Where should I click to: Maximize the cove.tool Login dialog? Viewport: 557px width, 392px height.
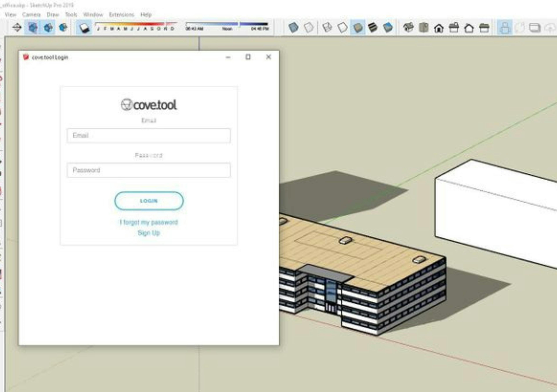248,57
